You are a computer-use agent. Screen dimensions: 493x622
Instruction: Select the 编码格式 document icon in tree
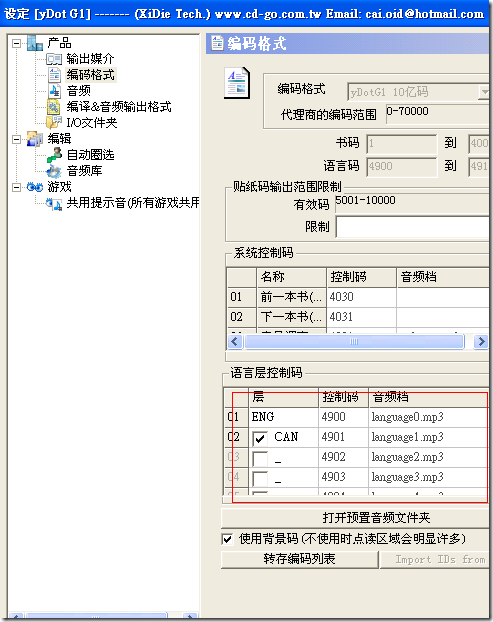click(54, 75)
